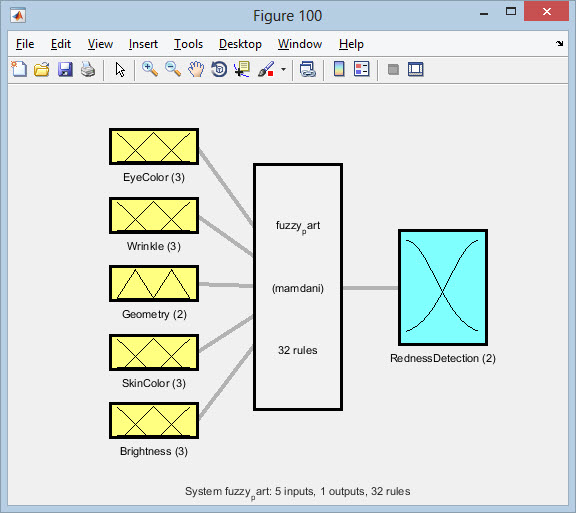Viewport: 576px width, 513px height.
Task: Click the RednessDetection output box
Action: [x=443, y=287]
